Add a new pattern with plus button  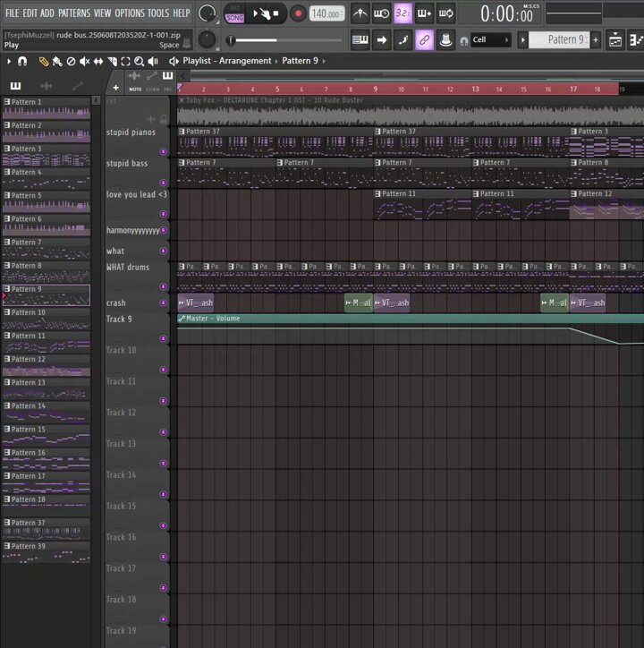click(x=596, y=40)
